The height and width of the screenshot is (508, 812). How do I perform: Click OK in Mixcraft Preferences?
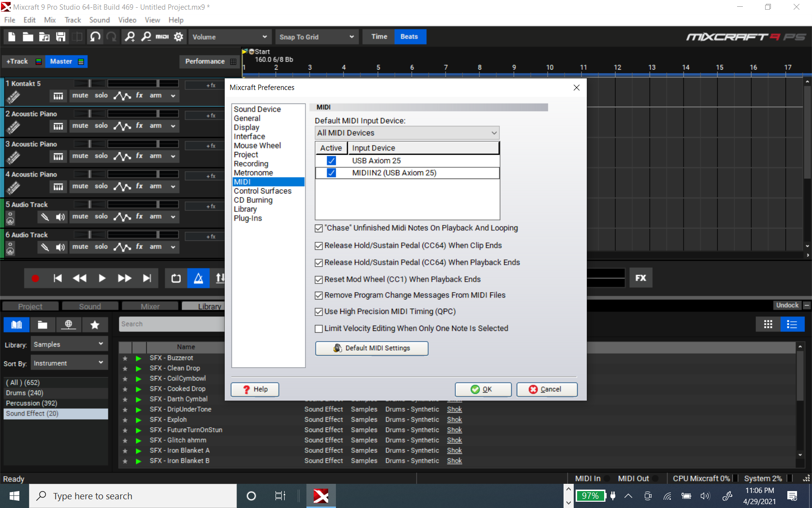click(483, 389)
